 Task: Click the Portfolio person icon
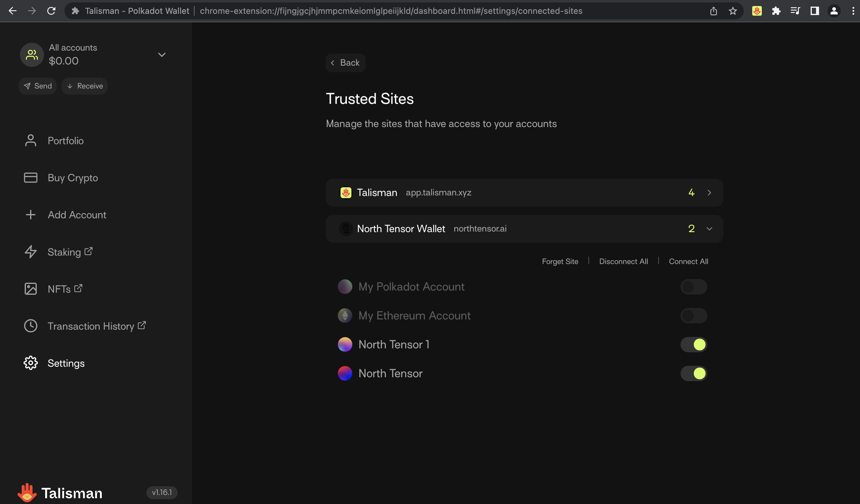31,141
